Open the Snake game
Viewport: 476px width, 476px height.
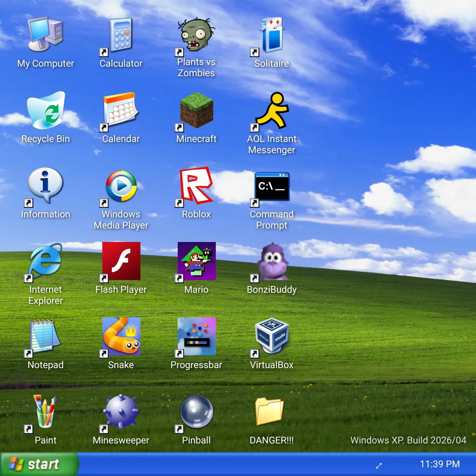click(121, 336)
